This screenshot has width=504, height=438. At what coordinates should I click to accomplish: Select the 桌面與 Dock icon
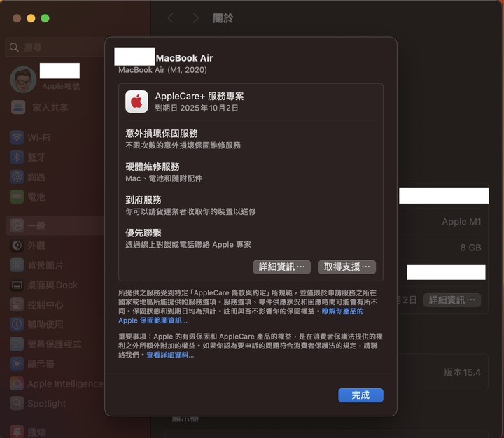17,285
